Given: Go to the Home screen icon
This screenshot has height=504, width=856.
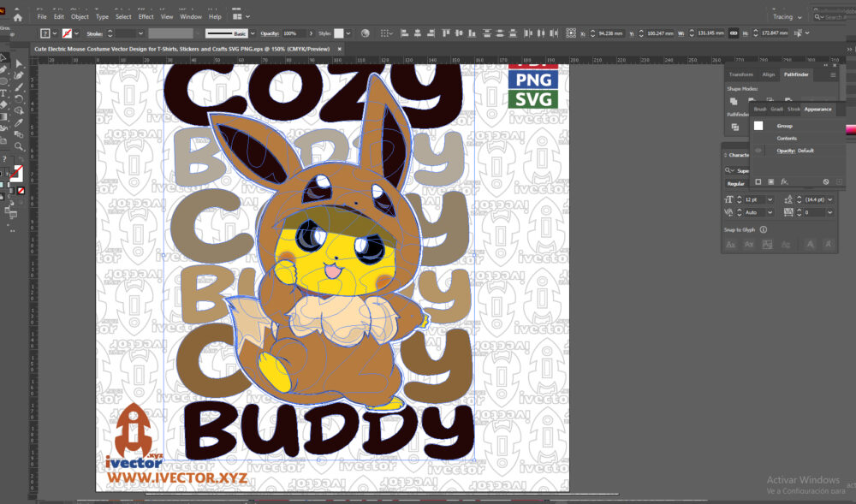Looking at the screenshot, I should (17, 17).
